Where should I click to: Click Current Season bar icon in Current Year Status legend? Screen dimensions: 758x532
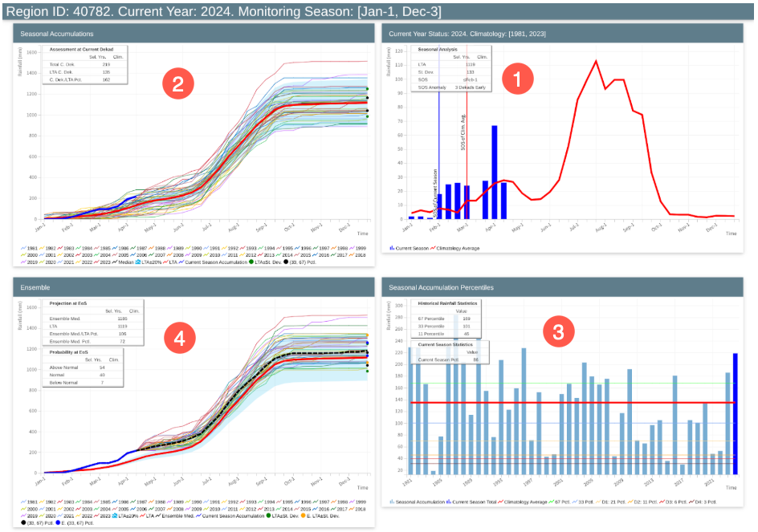[392, 249]
